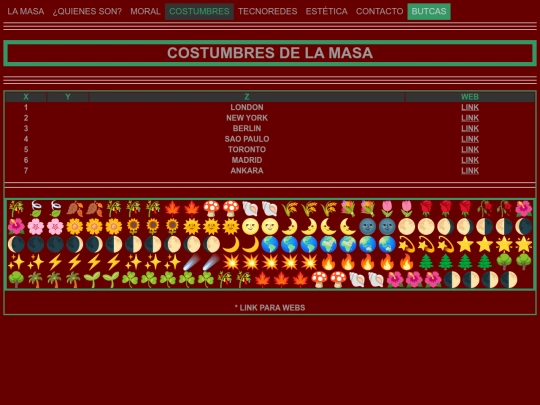Open the CONTACTO page
Screen dimensions: 540x405
(x=380, y=11)
